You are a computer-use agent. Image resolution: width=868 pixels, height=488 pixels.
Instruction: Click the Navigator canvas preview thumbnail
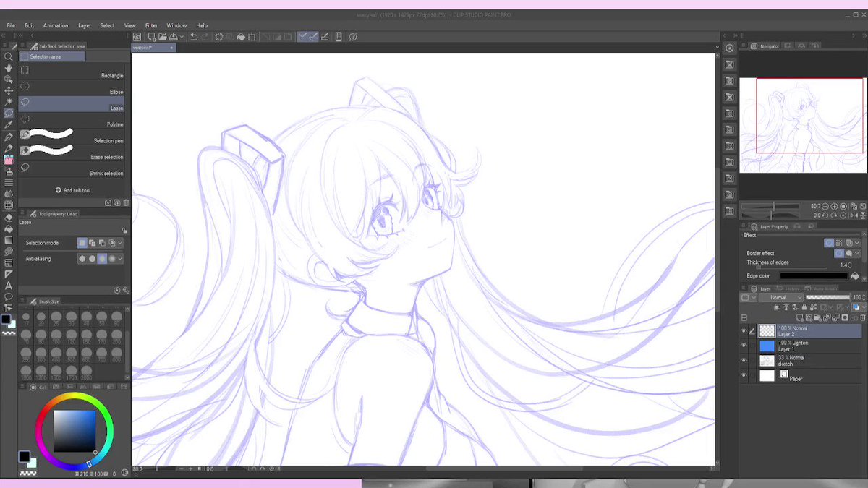pos(802,125)
